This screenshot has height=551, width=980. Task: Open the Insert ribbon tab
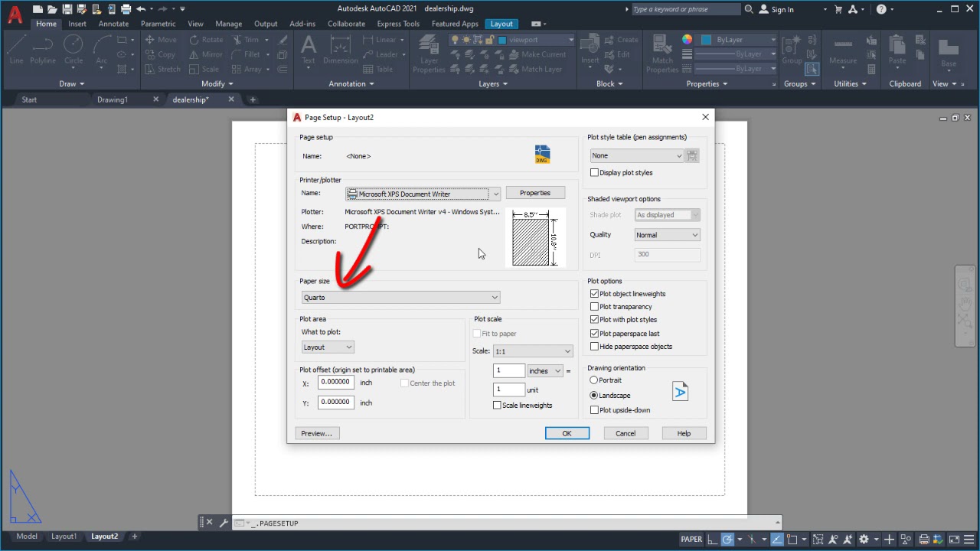pyautogui.click(x=77, y=24)
